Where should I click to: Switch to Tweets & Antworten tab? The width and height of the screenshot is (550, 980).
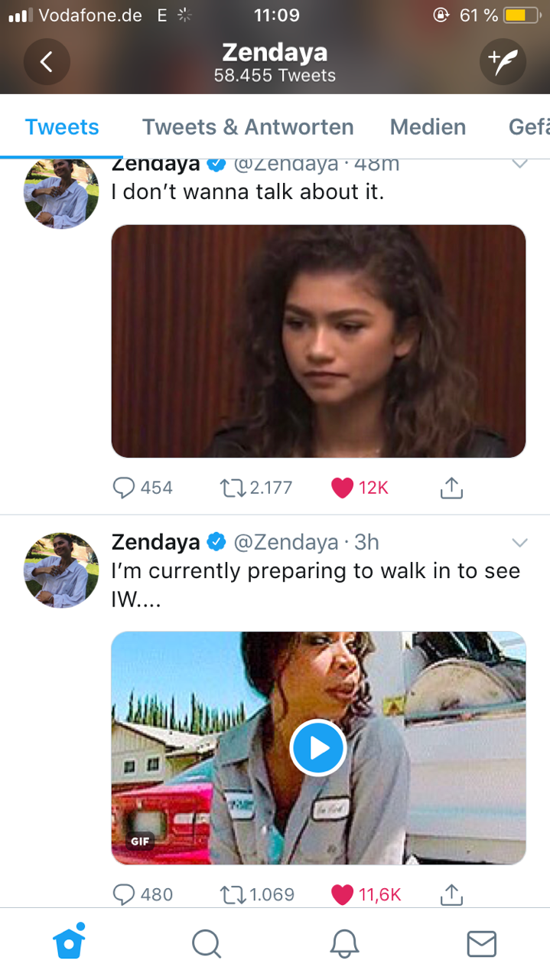click(x=248, y=126)
